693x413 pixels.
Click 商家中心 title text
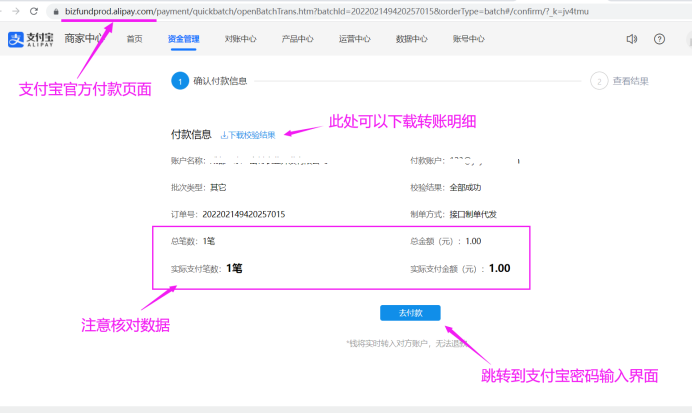tap(86, 40)
